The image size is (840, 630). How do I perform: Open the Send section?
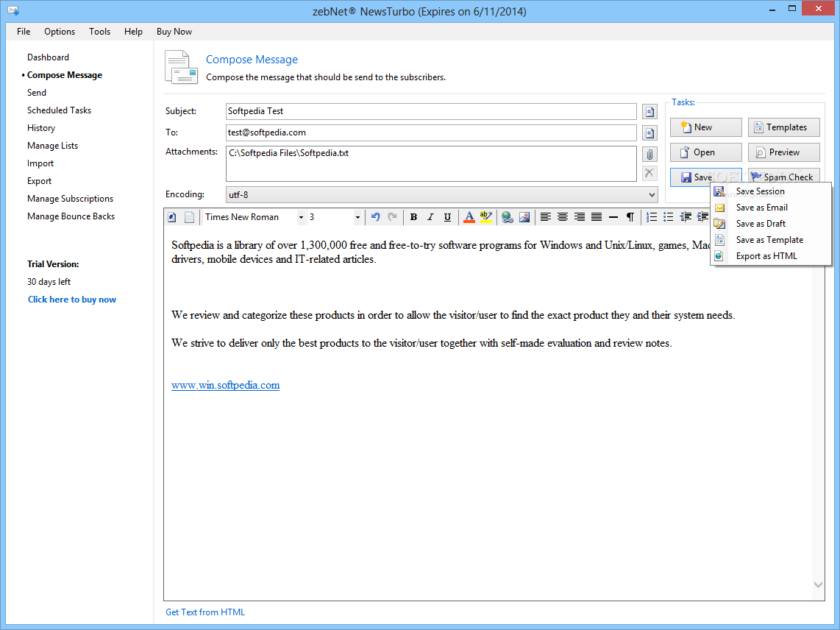point(37,93)
